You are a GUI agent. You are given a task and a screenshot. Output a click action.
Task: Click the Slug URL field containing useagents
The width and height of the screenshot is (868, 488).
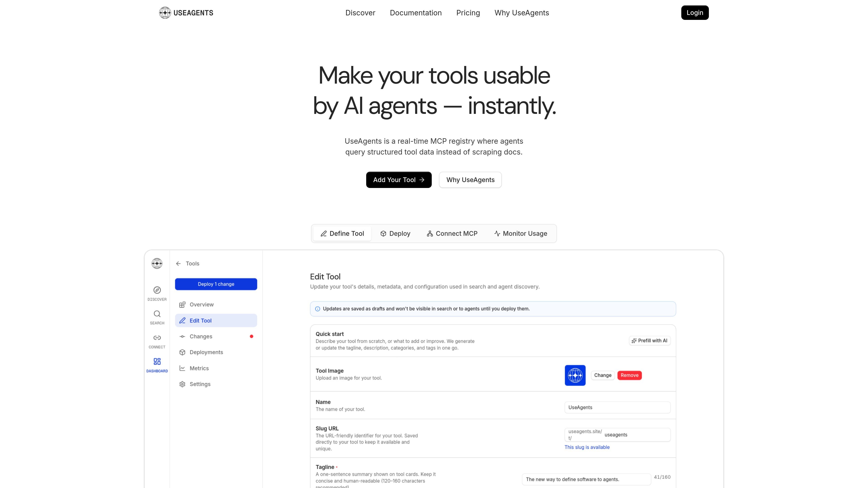click(617, 435)
